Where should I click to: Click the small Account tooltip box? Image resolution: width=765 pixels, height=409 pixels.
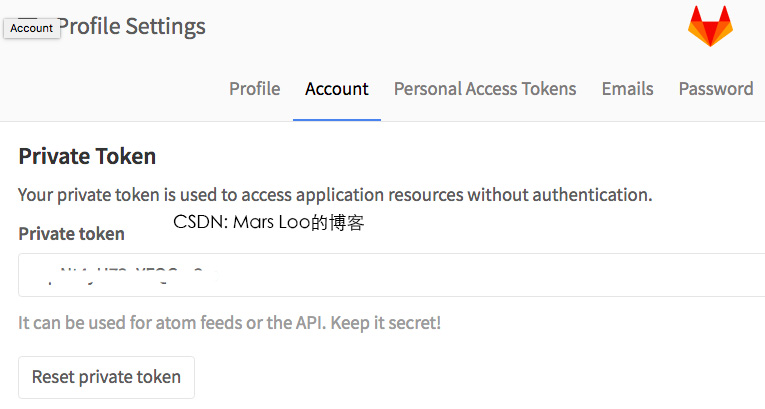pos(31,28)
